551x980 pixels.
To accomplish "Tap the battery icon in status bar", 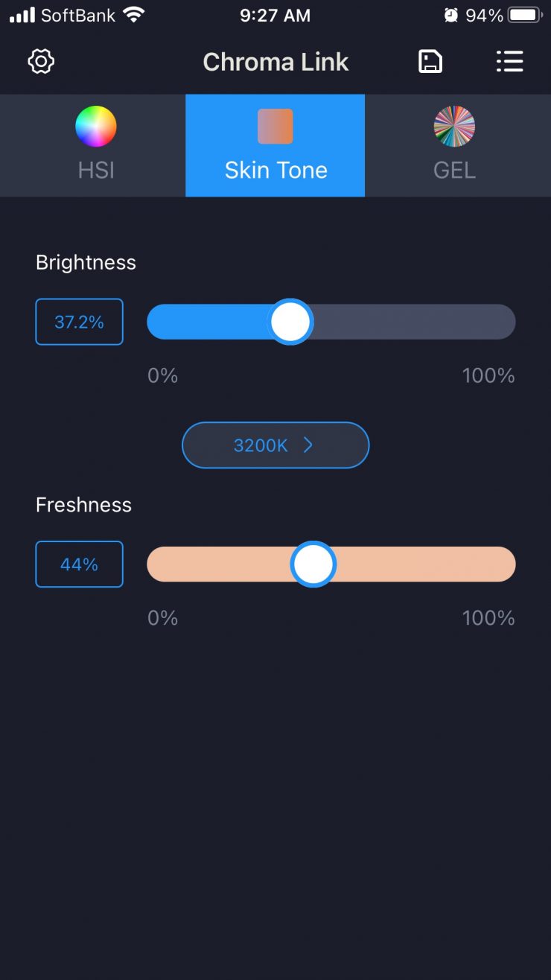I will pos(524,16).
